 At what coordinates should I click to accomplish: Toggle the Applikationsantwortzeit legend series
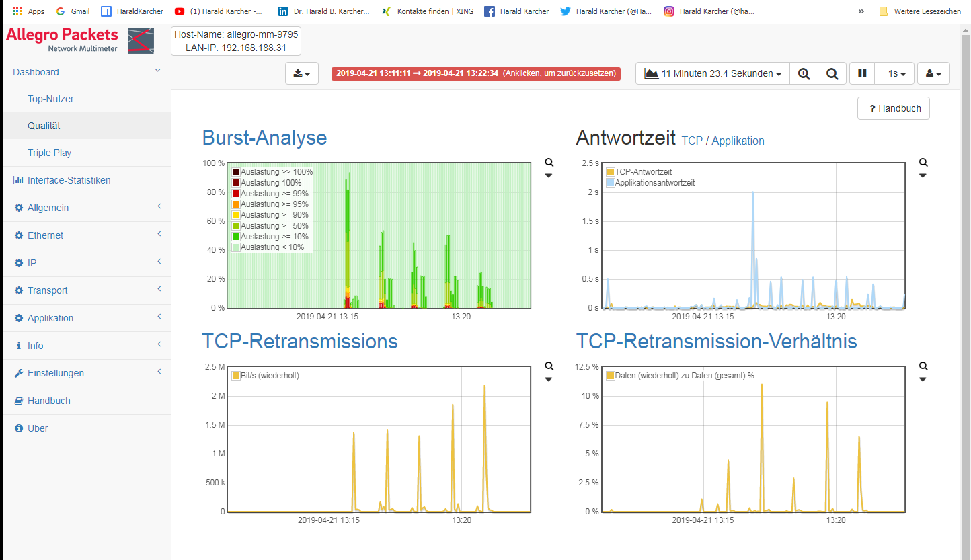pyautogui.click(x=611, y=183)
